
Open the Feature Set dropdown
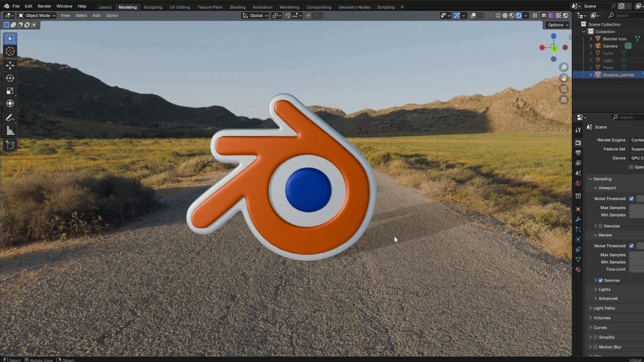click(637, 149)
